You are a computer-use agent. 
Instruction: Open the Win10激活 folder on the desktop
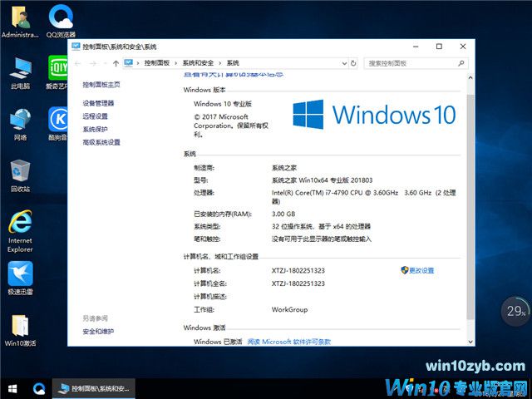pos(20,331)
